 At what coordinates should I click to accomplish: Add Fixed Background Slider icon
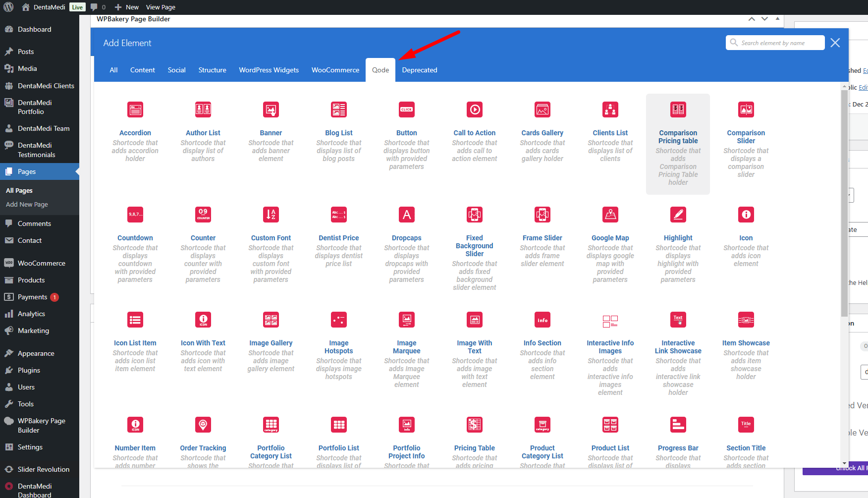(x=475, y=215)
